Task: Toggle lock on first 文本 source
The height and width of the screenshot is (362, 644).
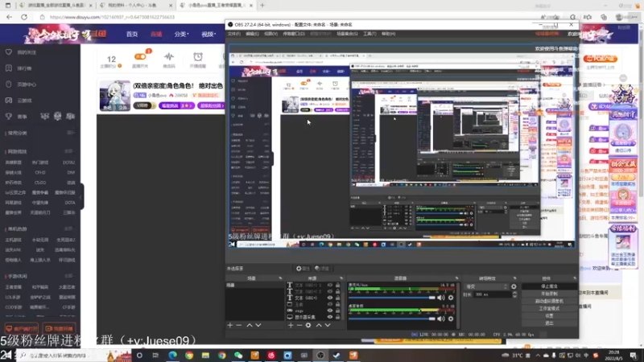Action: [337, 285]
